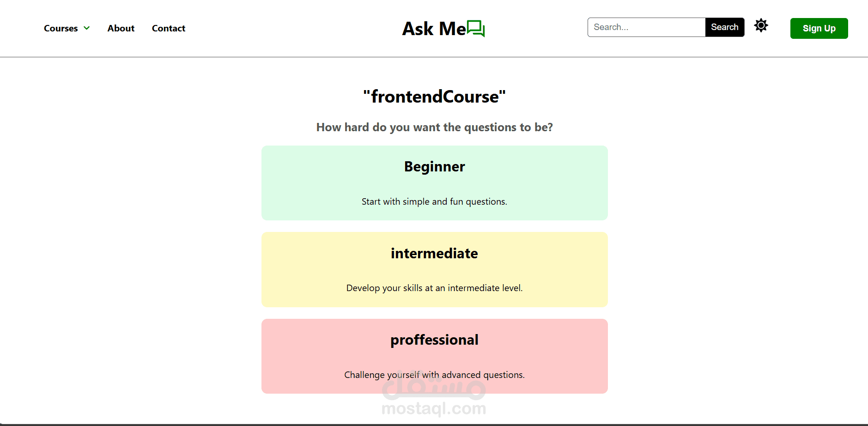The image size is (868, 426).
Task: Open the Courses menu
Action: pos(61,28)
